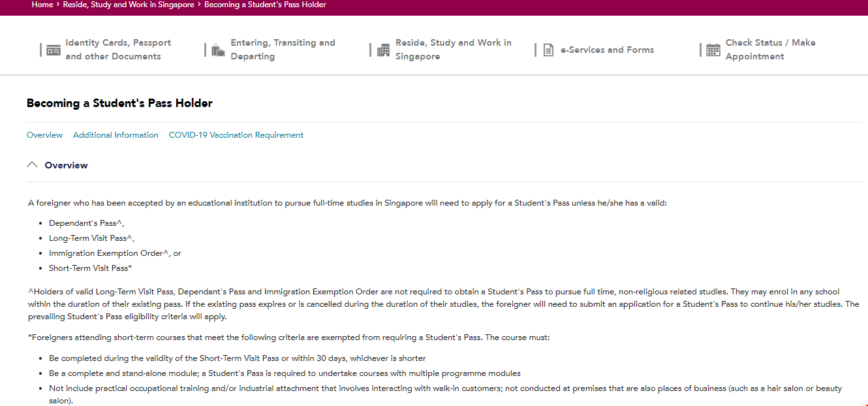This screenshot has width=868, height=406.
Task: Click the Becoming a Student's Pass Holder heading
Action: (119, 103)
